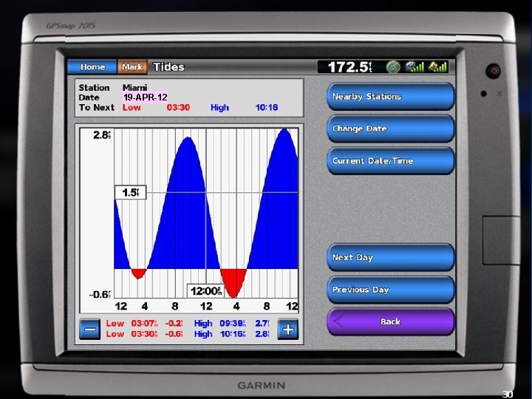This screenshot has width=532, height=399.
Task: Advance tides to Next Day
Action: pyautogui.click(x=391, y=257)
